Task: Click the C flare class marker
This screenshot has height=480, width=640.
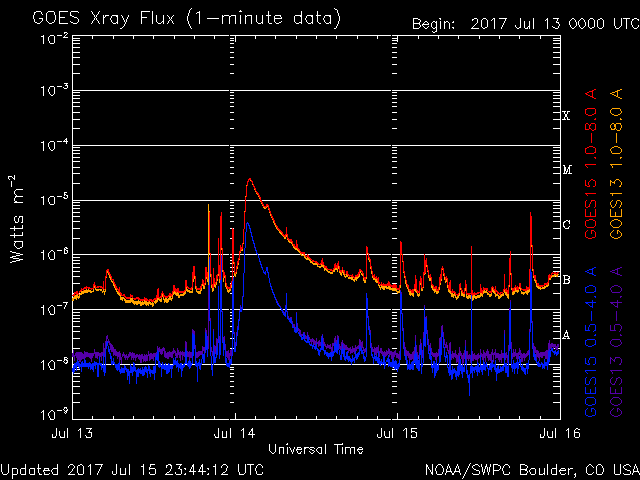Action: [567, 225]
